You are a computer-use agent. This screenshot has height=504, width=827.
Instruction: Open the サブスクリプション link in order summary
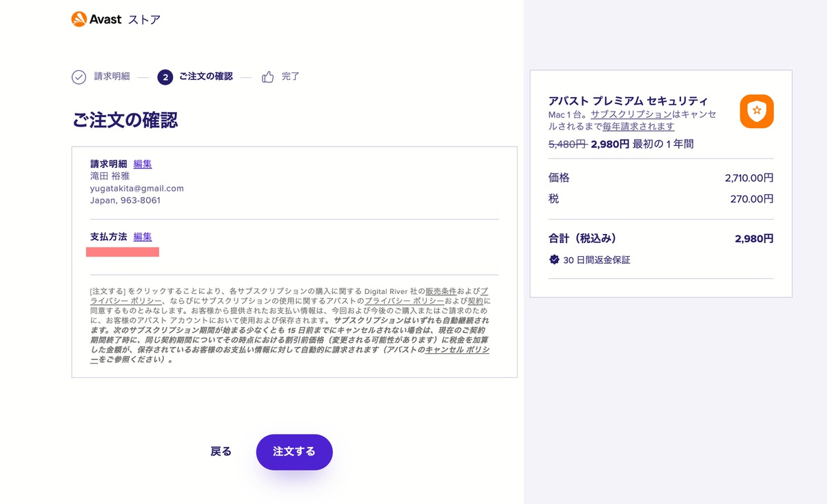click(631, 114)
